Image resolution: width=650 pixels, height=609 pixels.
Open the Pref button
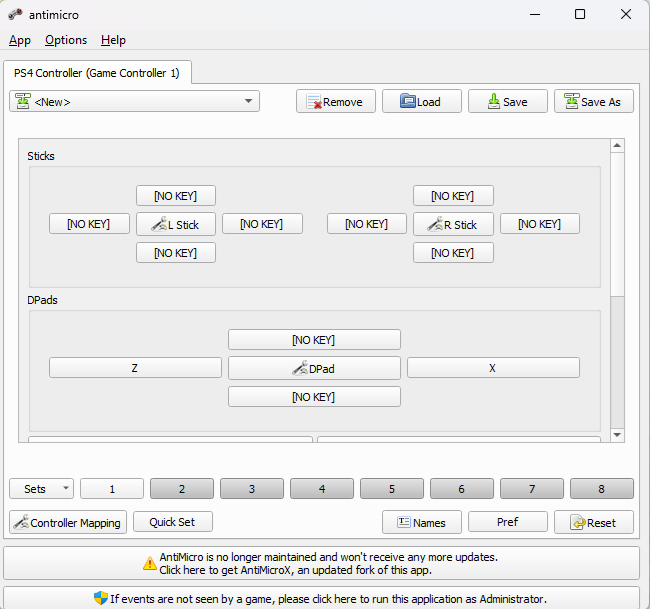point(507,522)
